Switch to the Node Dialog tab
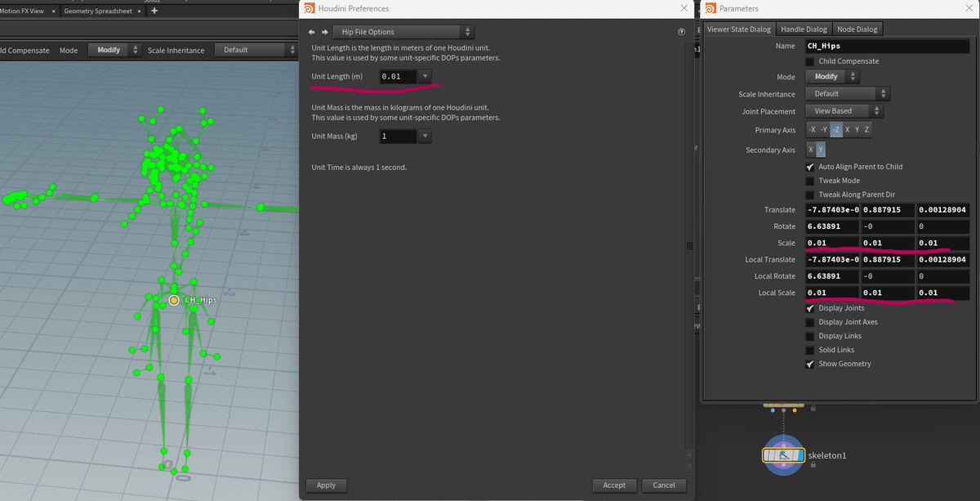This screenshot has width=980, height=501. coord(857,29)
